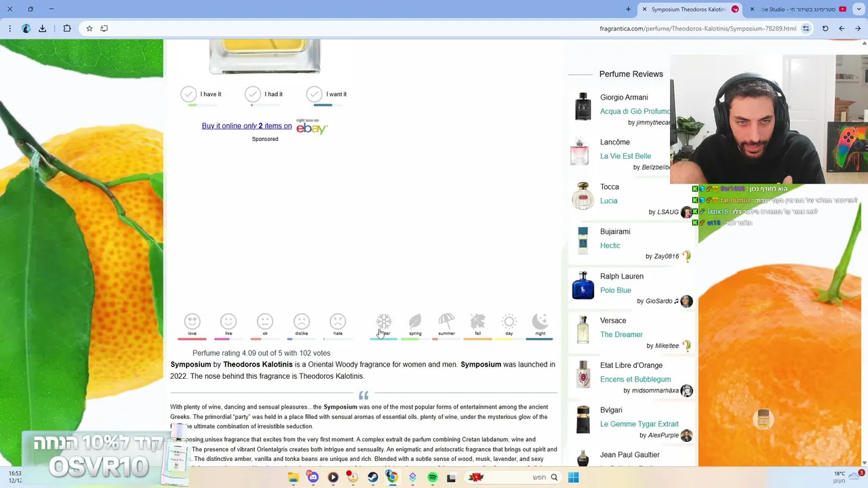Open Steam from the taskbar
This screenshot has height=488, width=868.
pos(373,478)
